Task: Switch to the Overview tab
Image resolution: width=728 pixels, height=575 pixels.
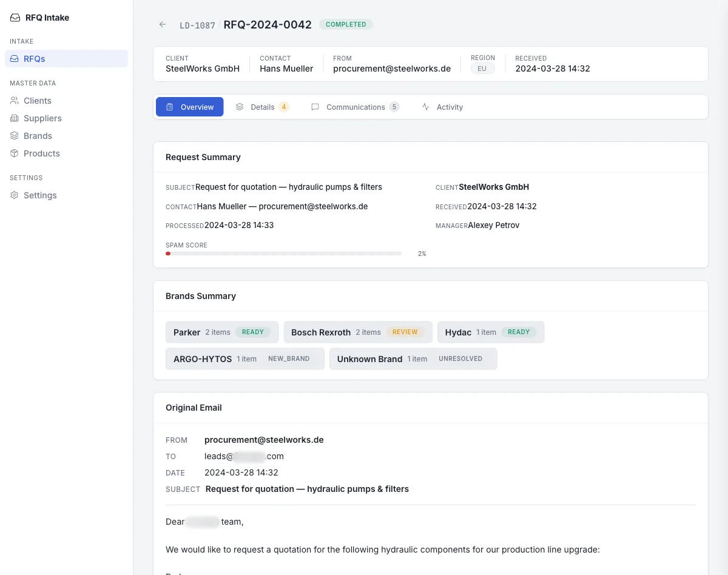Action: tap(190, 107)
